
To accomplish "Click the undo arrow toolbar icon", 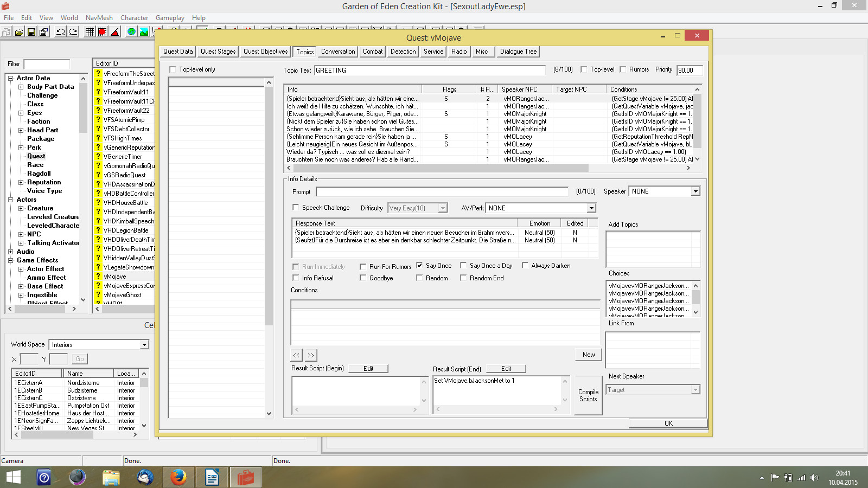I will tap(60, 32).
